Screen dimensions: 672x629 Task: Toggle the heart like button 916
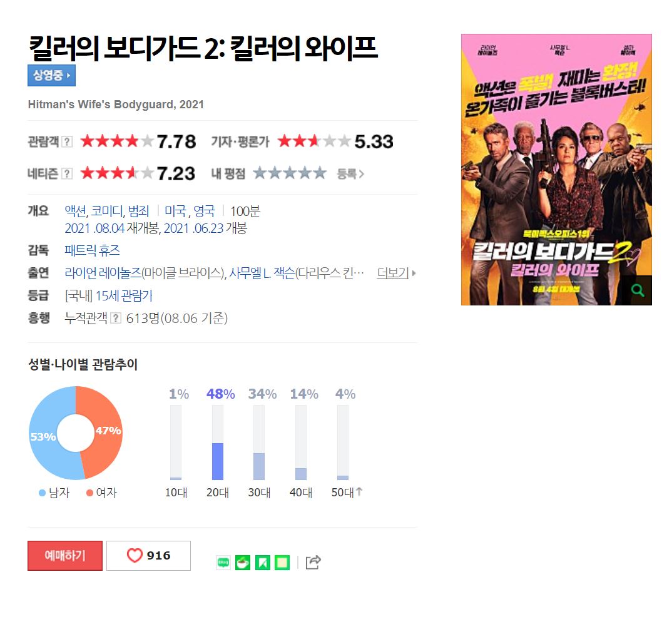click(x=148, y=556)
